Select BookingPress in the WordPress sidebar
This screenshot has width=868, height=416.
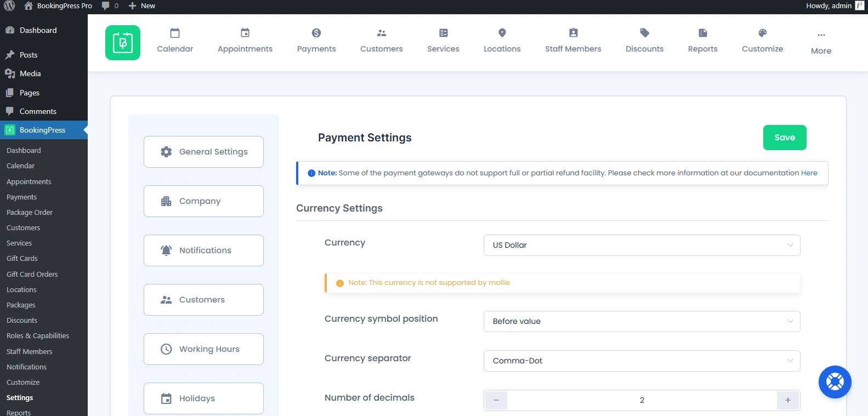[44, 130]
